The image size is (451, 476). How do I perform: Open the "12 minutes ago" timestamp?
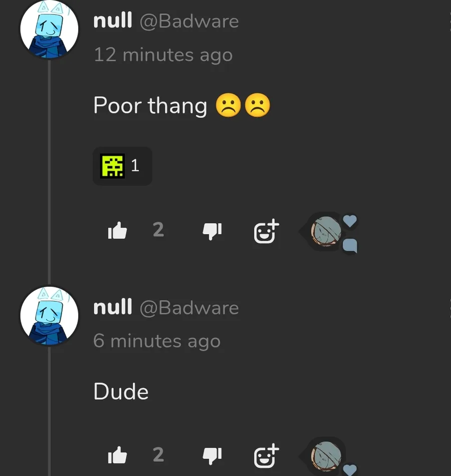(x=163, y=55)
